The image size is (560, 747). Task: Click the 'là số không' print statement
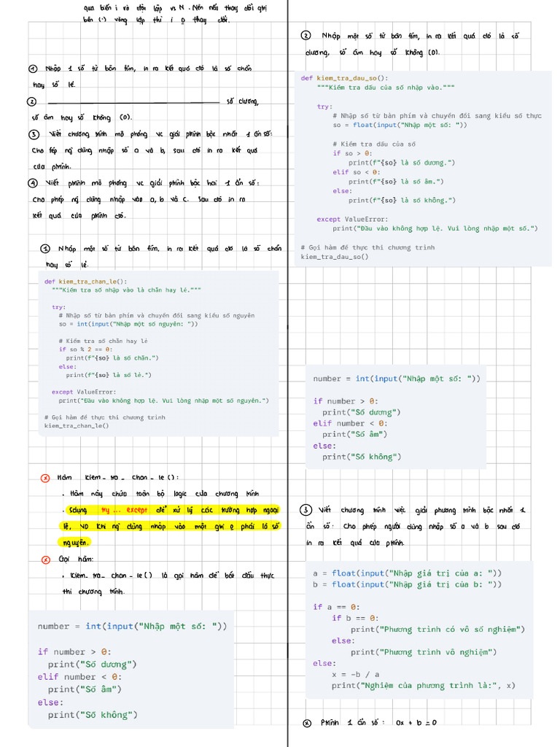[402, 200]
